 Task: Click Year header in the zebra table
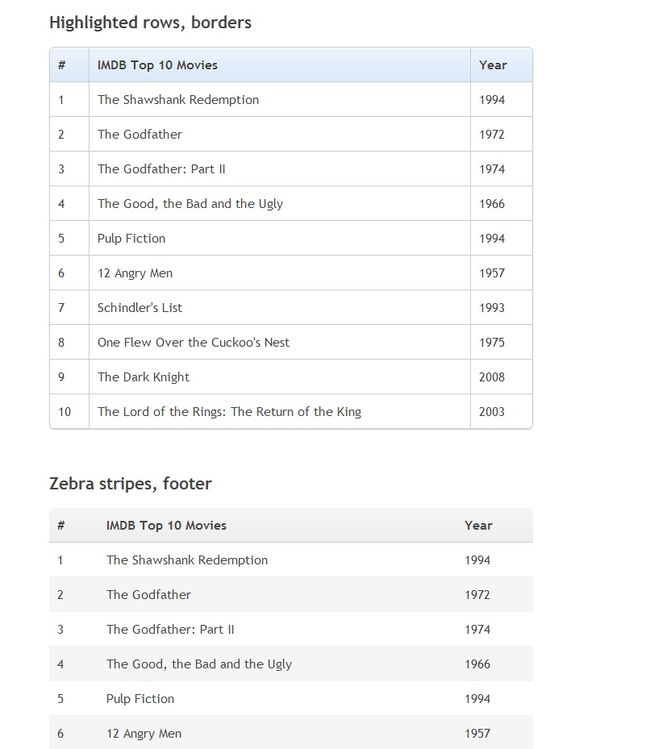click(x=478, y=525)
